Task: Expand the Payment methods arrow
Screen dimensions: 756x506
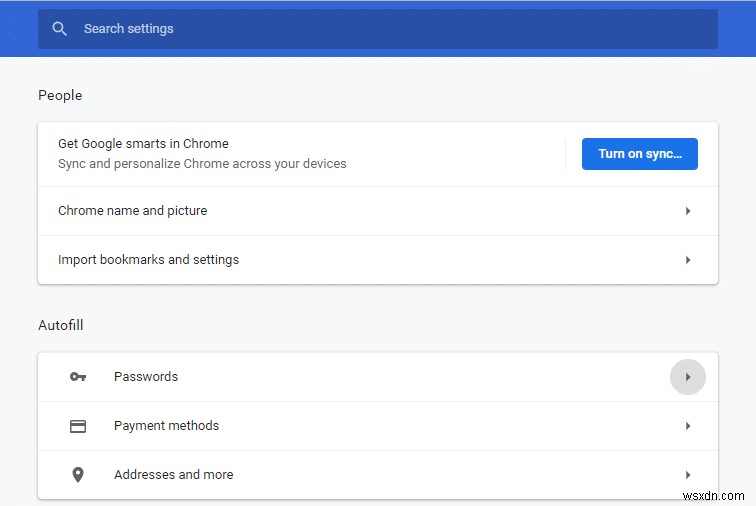Action: [x=688, y=426]
